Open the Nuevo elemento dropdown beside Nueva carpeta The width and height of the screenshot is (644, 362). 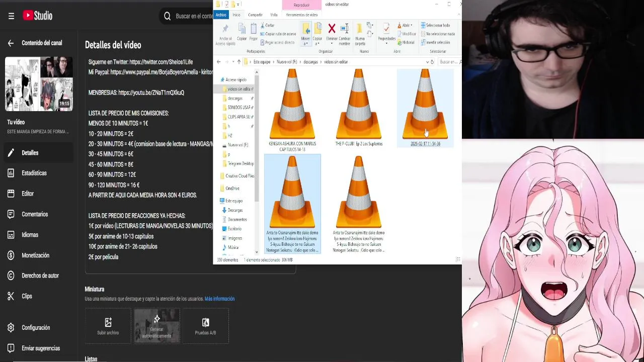[x=370, y=25]
